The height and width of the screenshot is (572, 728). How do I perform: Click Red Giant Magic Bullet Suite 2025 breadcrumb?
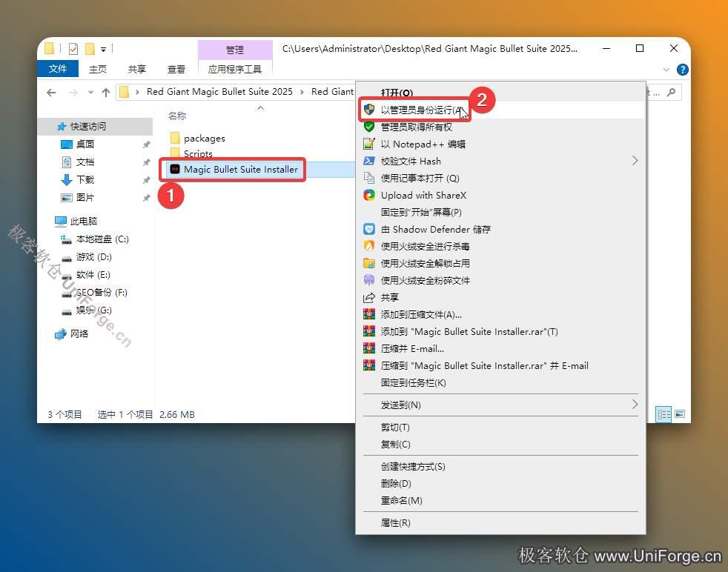tap(219, 92)
